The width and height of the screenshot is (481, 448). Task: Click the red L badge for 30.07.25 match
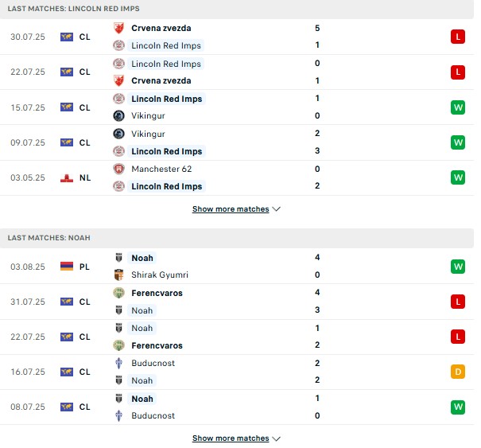pos(458,37)
